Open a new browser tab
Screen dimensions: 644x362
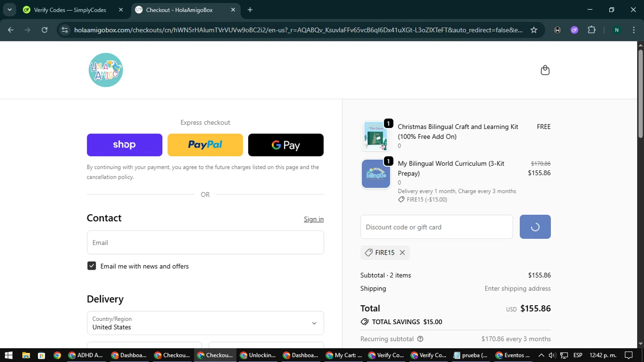pyautogui.click(x=250, y=9)
